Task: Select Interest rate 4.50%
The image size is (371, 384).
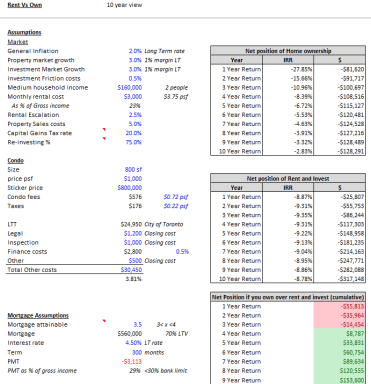Action: 134,343
